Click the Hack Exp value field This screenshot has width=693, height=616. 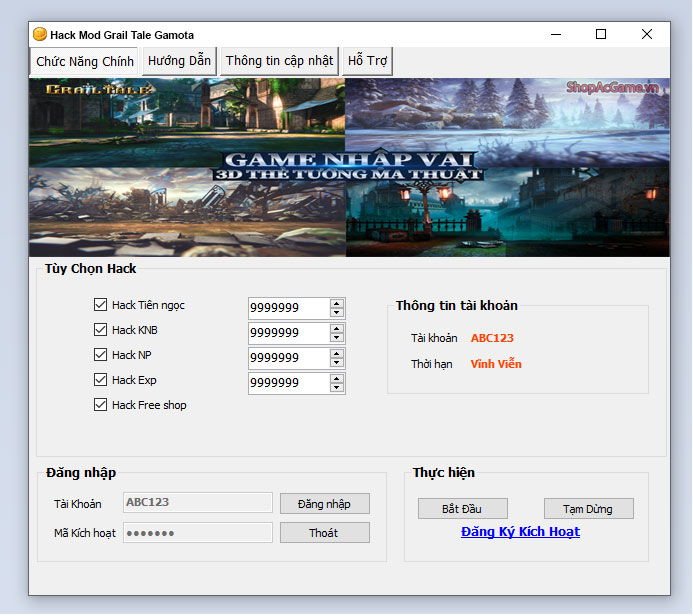(289, 383)
